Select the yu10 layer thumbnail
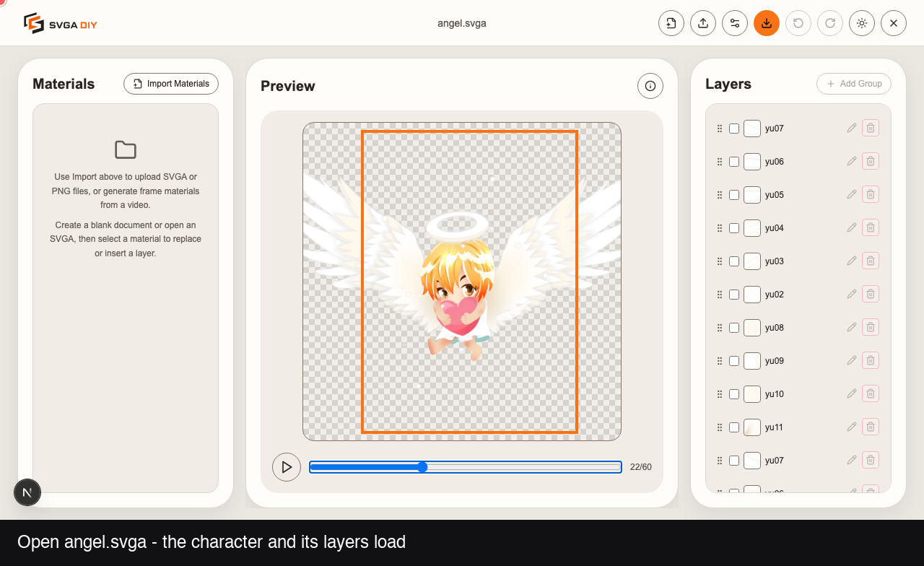This screenshot has height=566, width=924. coord(752,394)
